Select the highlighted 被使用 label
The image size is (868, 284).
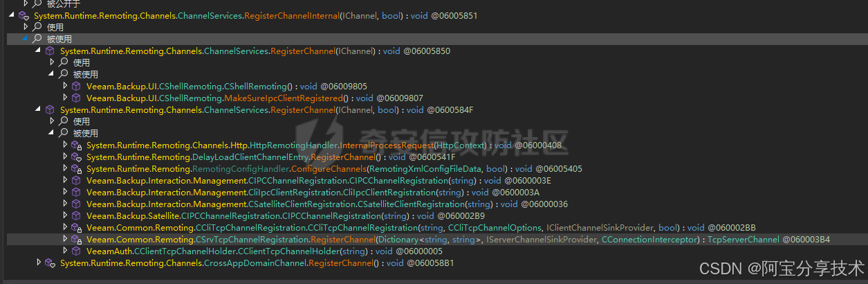pyautogui.click(x=59, y=39)
